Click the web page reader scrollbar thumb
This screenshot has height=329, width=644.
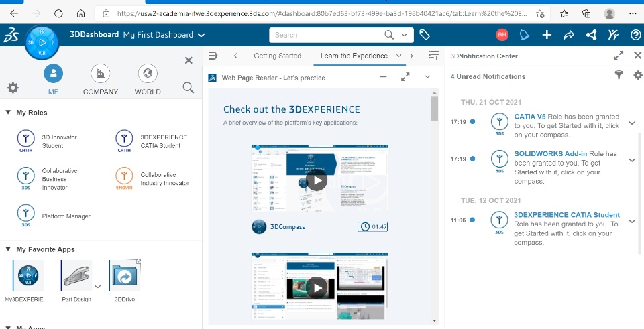[434, 109]
